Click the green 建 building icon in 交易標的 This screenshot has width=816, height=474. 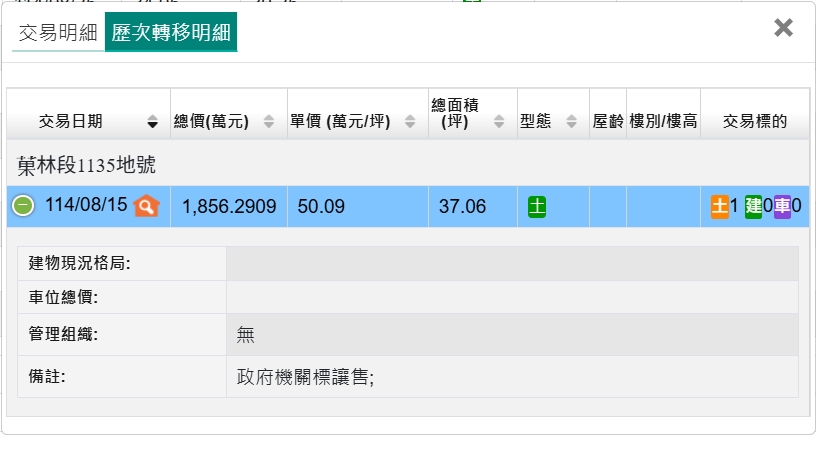(753, 206)
